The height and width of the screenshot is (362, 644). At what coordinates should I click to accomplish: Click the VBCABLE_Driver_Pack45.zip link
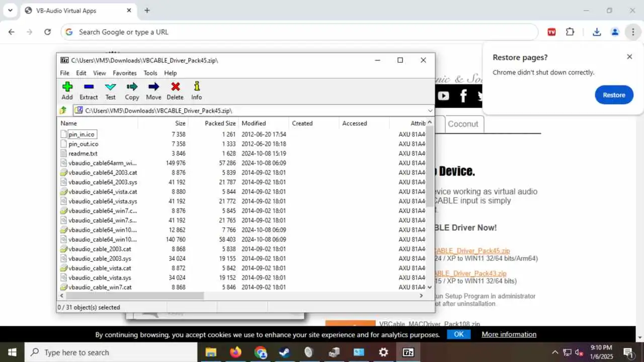(x=473, y=251)
